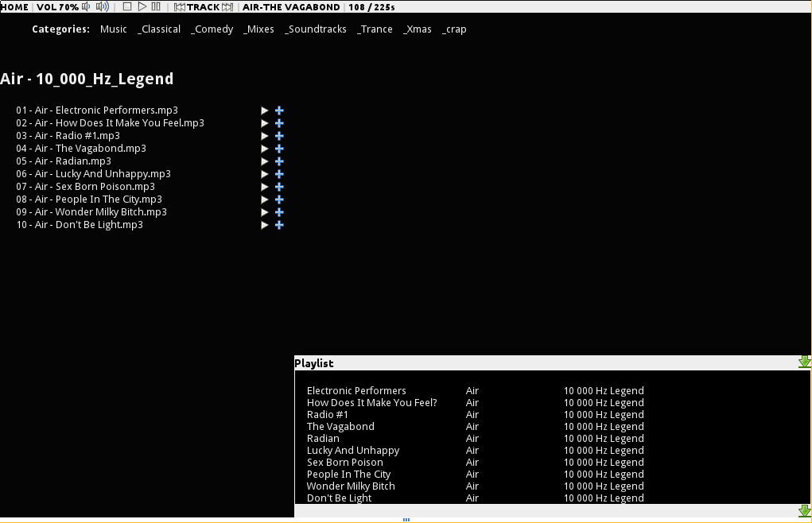Raise volume with the loud speaker icon
This screenshot has width=812, height=523.
(103, 6)
